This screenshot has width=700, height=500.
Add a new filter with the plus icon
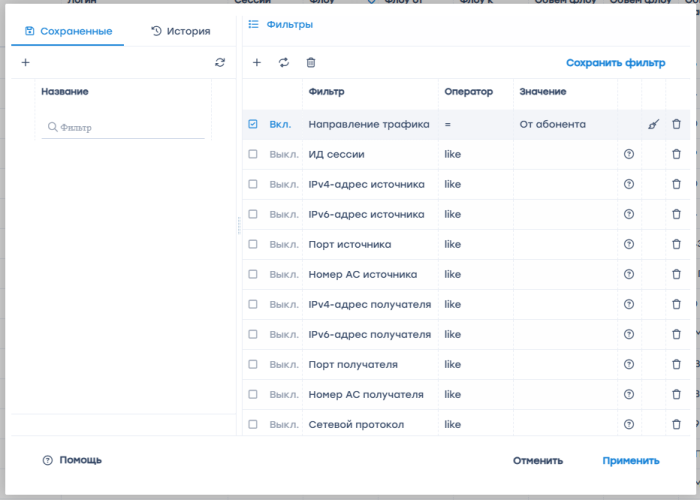point(257,62)
